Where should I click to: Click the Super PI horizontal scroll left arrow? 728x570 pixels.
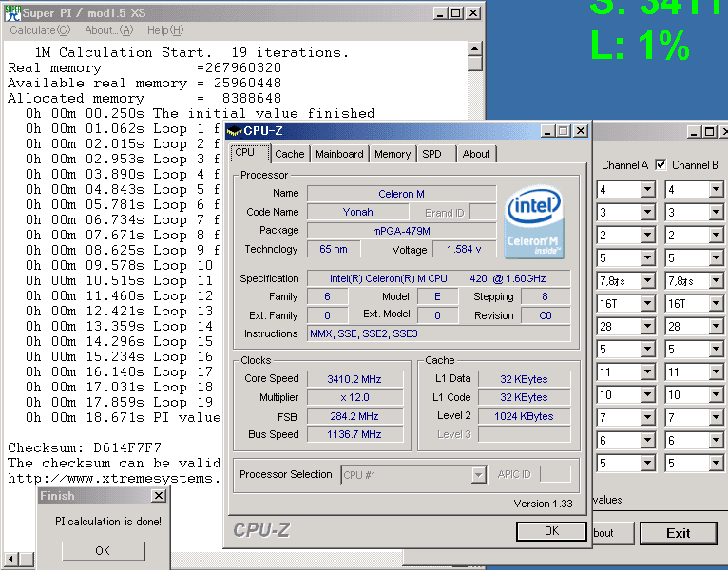(x=11, y=559)
